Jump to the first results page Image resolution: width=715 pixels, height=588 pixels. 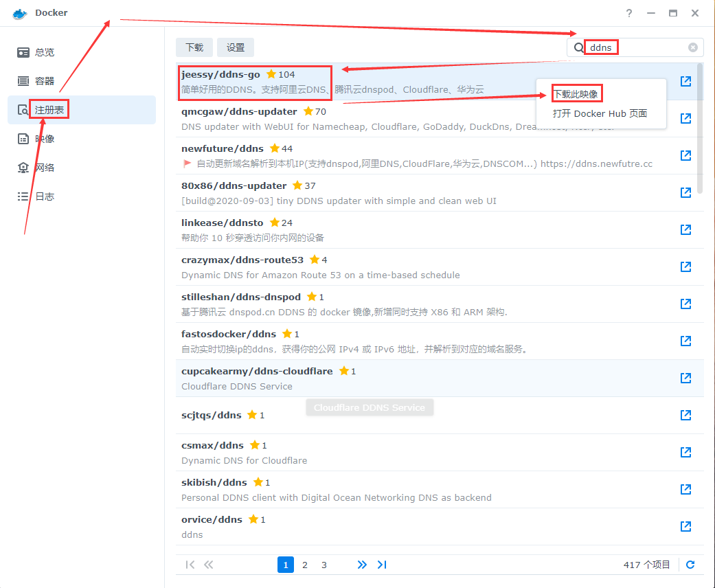pyautogui.click(x=190, y=565)
